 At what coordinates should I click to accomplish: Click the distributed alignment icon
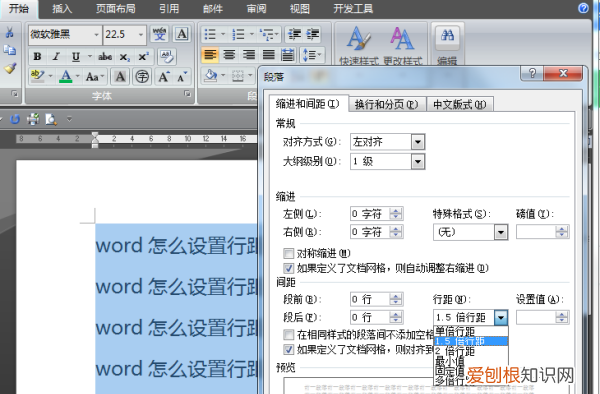(x=287, y=55)
